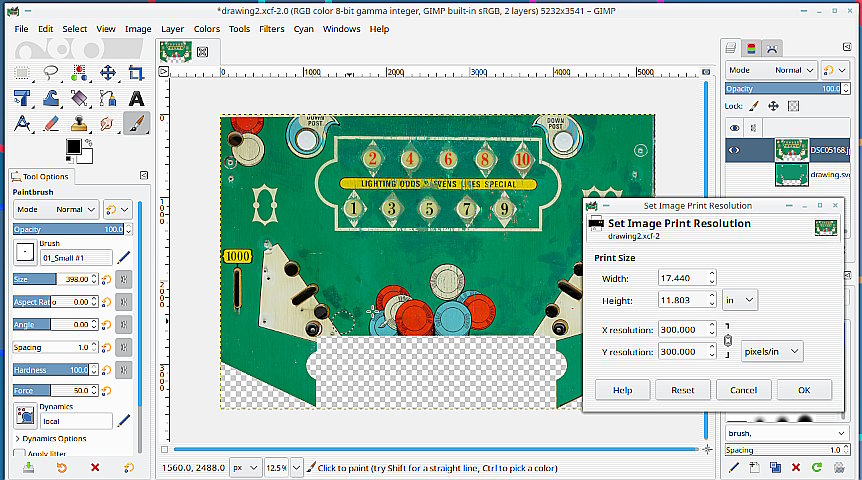862x480 pixels.
Task: Delete layer using the red X icon
Action: pyautogui.click(x=795, y=467)
